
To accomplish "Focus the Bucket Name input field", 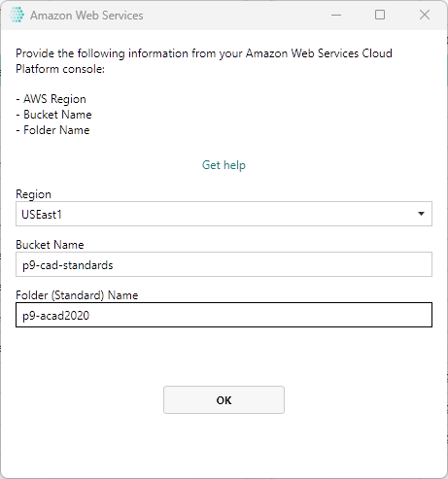I will pyautogui.click(x=224, y=264).
